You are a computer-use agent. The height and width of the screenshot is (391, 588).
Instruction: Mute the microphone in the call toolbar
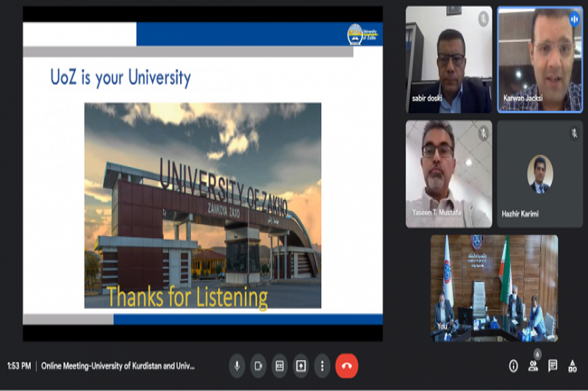click(237, 365)
